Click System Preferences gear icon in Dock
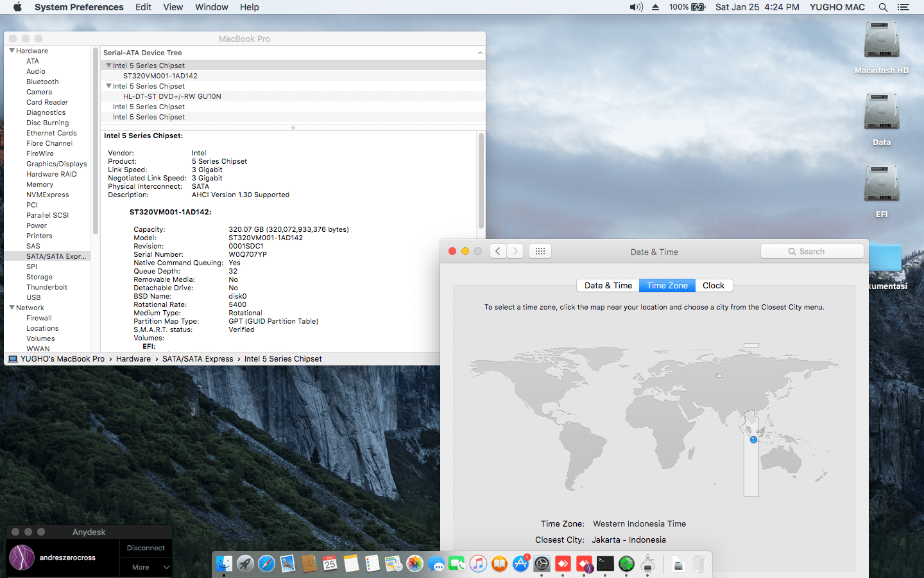 [542, 564]
